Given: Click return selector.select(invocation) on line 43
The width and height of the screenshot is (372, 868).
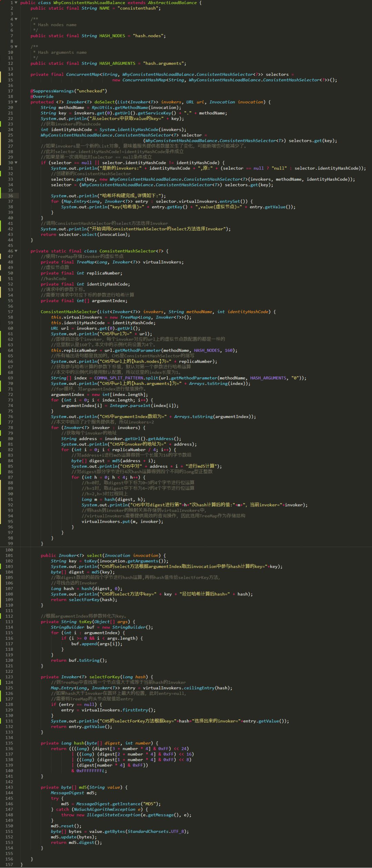Looking at the screenshot, I should [x=85, y=234].
